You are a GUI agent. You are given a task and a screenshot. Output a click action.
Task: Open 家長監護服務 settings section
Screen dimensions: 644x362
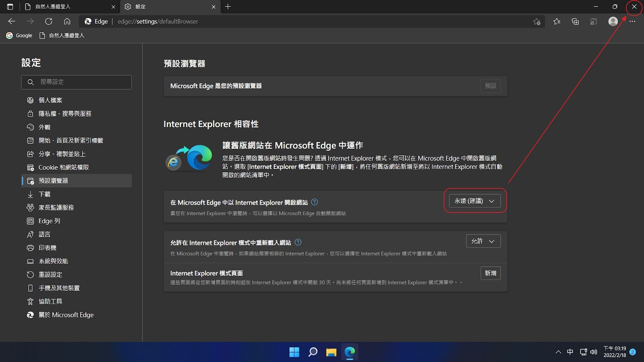(76, 208)
